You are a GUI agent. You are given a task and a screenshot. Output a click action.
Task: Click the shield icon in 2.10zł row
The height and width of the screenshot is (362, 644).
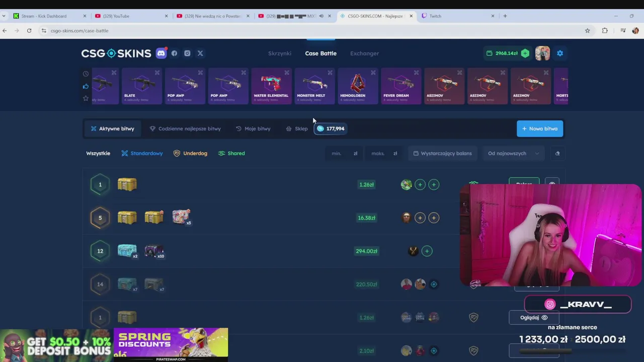pos(473,351)
